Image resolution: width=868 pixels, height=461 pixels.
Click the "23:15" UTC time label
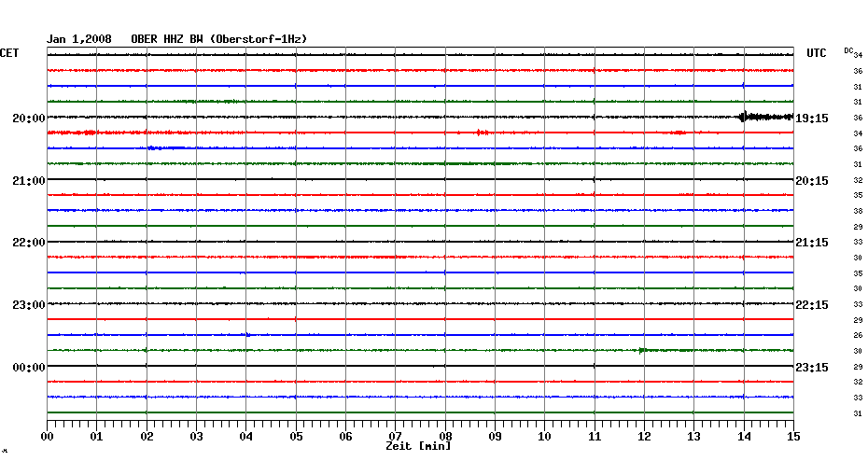812,368
